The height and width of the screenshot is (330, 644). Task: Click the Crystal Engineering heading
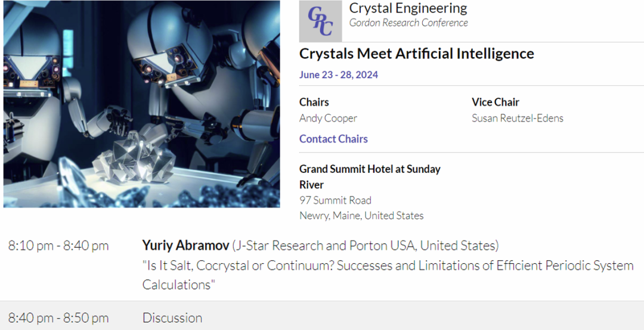[408, 8]
